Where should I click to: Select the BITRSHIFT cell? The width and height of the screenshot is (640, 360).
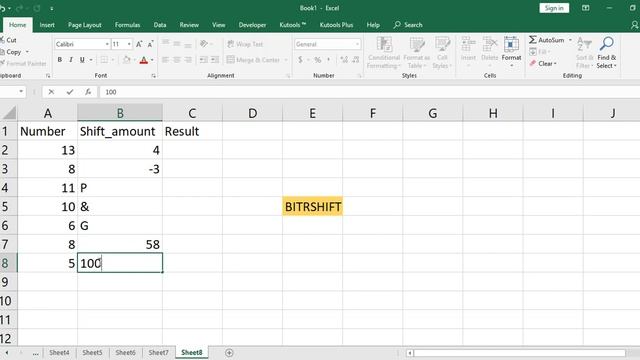[x=313, y=207]
